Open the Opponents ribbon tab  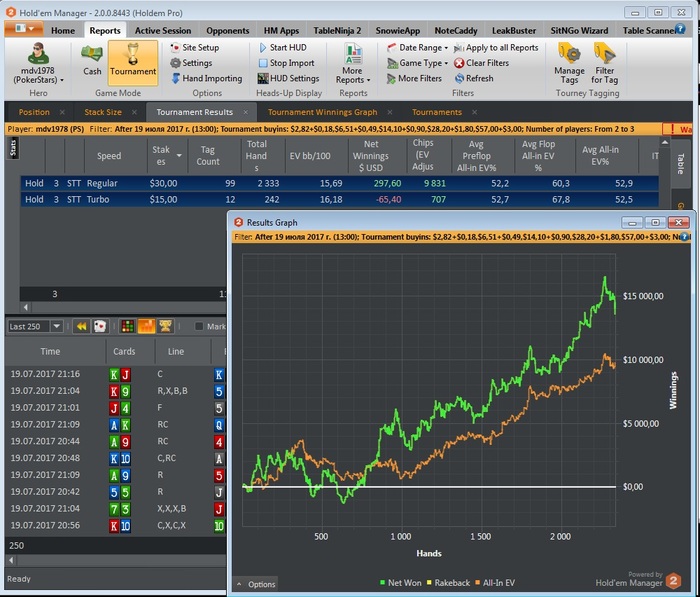(x=228, y=31)
